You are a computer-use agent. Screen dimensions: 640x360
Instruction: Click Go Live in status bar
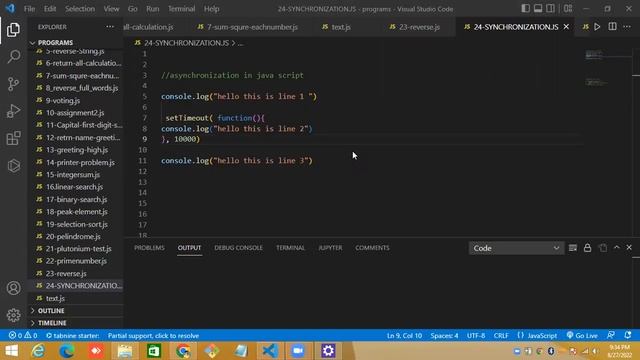pos(582,336)
